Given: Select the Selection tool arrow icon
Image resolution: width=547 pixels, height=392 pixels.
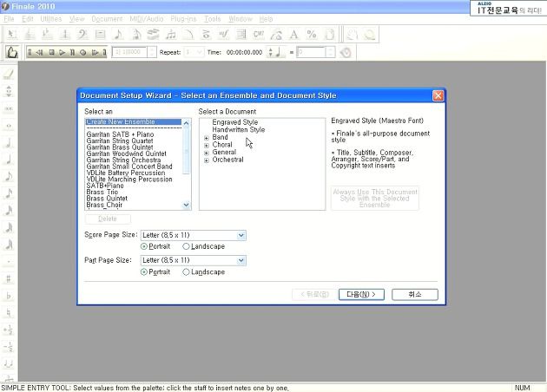Looking at the screenshot, I should click(x=11, y=35).
